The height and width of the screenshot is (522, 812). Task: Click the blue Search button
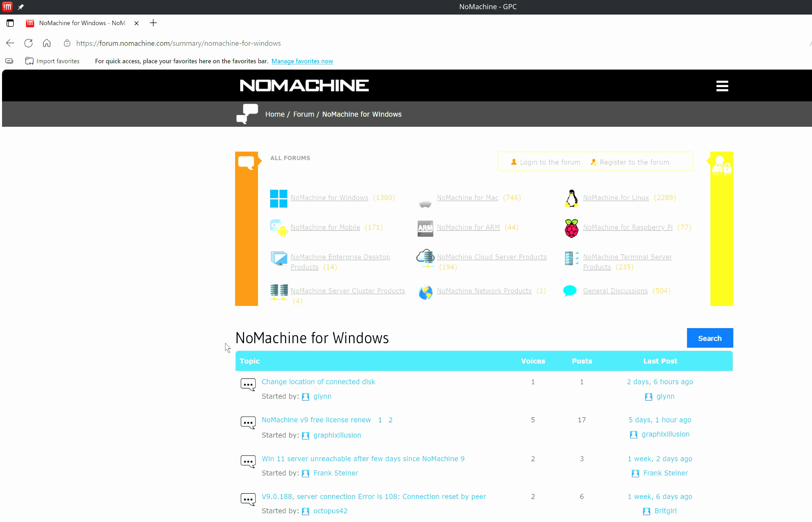click(x=710, y=338)
